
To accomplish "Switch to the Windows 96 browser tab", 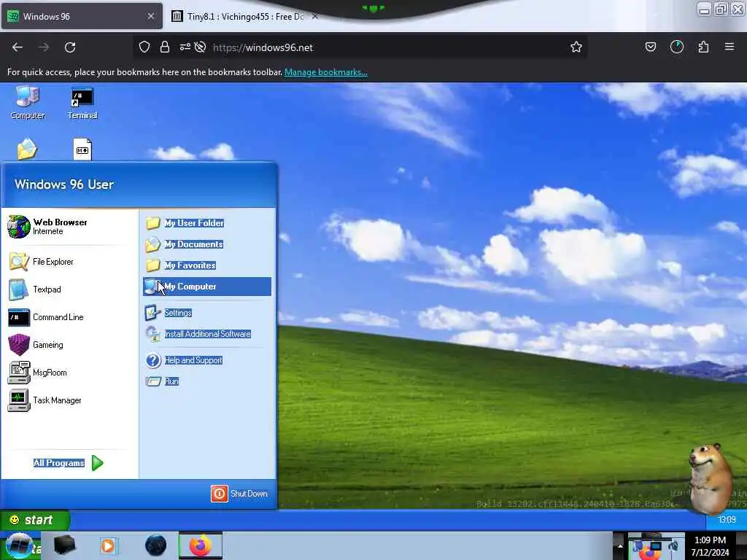I will pyautogui.click(x=82, y=16).
